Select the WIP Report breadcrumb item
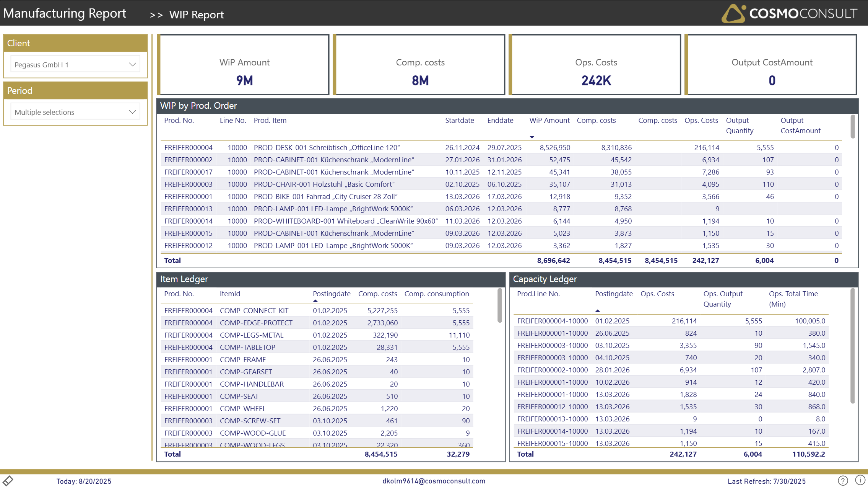This screenshot has width=868, height=488. pyautogui.click(x=197, y=15)
